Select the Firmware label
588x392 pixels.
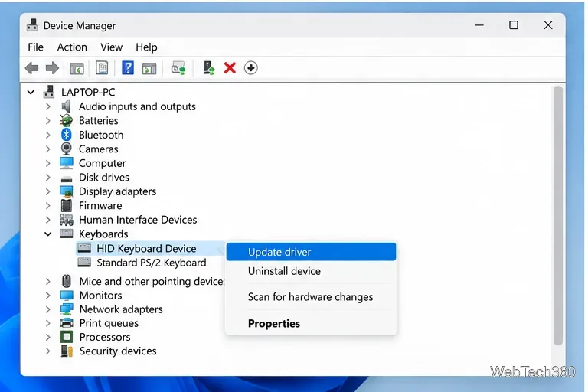100,205
